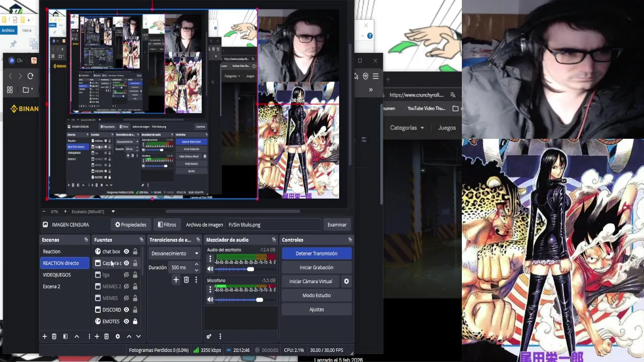Add a transition with the plus icon
The width and height of the screenshot is (644, 362).
[176, 280]
